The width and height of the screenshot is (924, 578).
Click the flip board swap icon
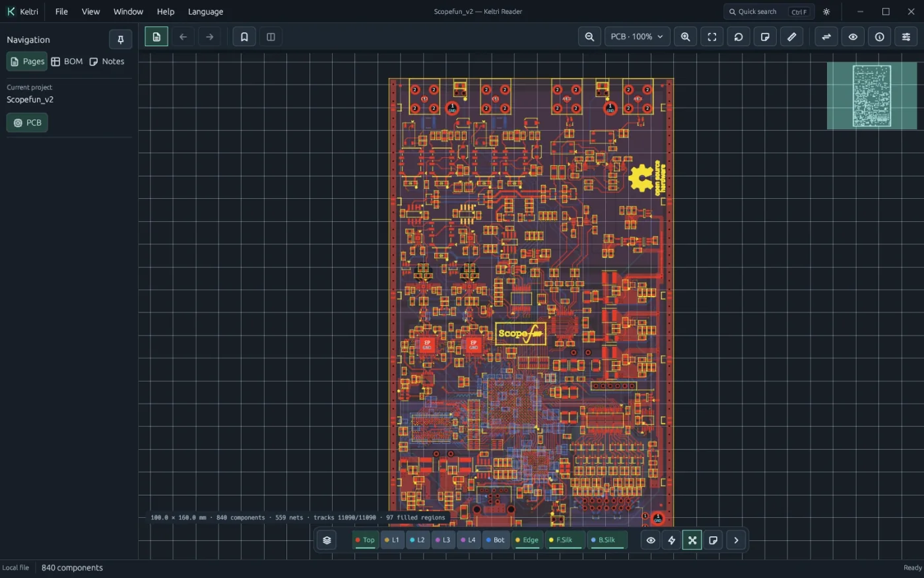click(826, 37)
